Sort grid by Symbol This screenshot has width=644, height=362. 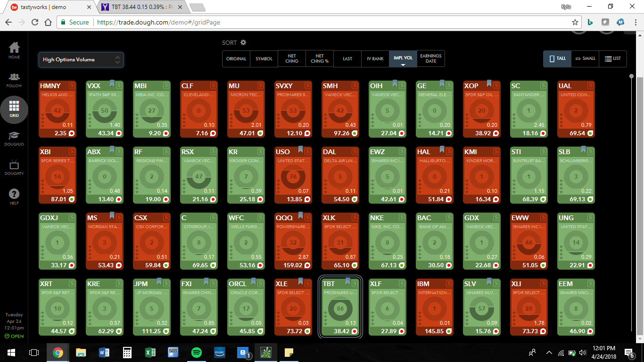[x=264, y=59]
